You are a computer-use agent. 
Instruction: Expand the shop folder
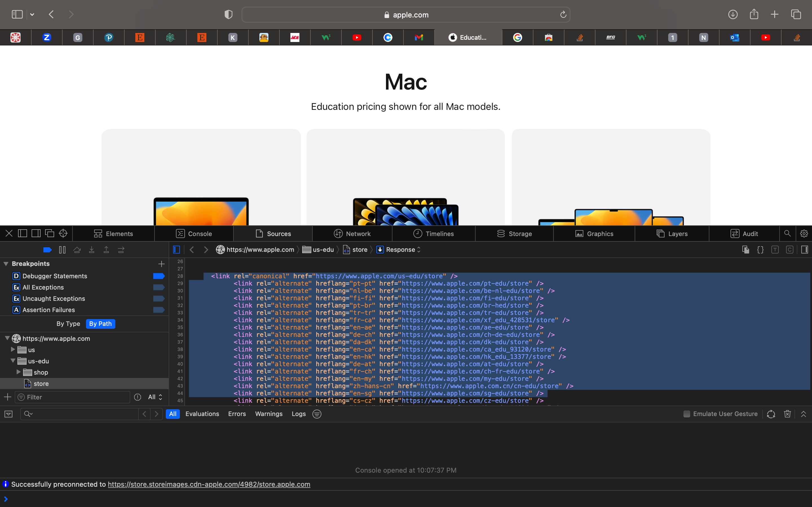(x=19, y=372)
